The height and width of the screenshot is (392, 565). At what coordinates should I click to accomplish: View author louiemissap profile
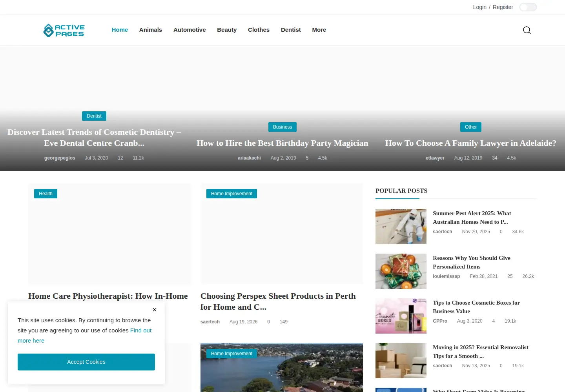pos(447,276)
